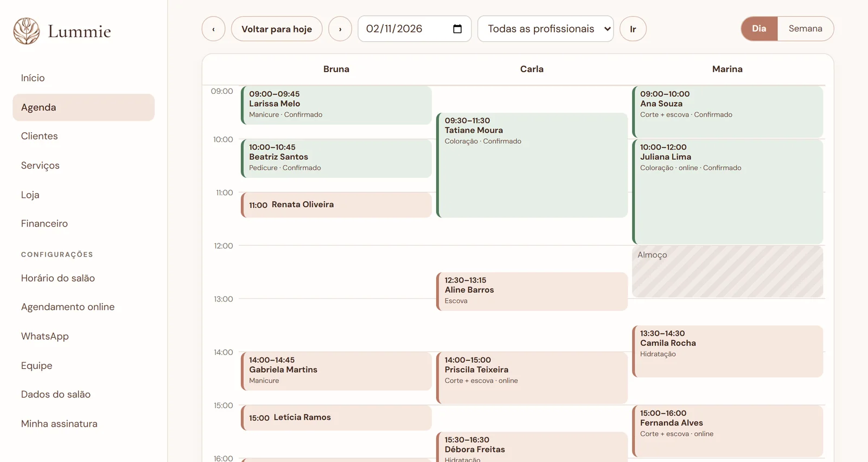The width and height of the screenshot is (868, 462).
Task: Open Ana Souza appointment
Action: tap(727, 112)
